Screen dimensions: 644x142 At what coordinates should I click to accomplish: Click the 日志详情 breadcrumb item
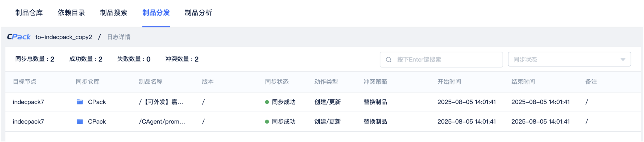(119, 37)
